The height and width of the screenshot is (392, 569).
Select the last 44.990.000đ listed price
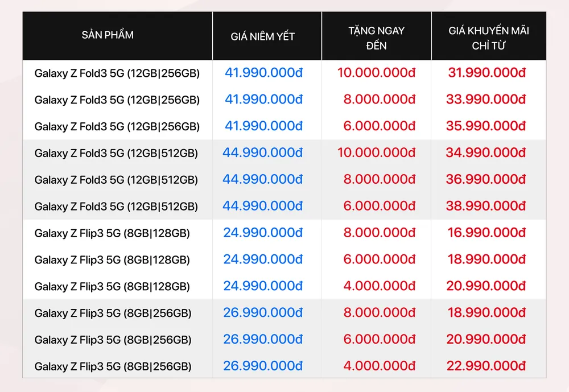[x=262, y=207]
